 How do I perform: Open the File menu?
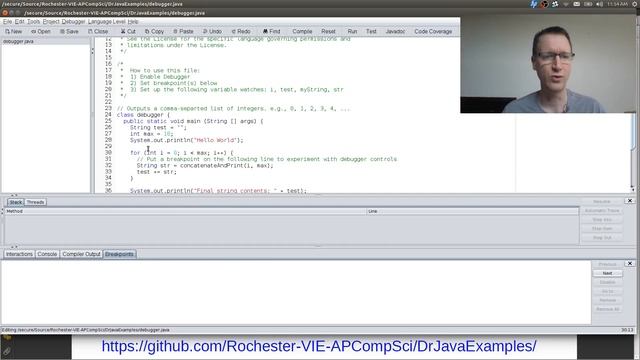(7, 22)
